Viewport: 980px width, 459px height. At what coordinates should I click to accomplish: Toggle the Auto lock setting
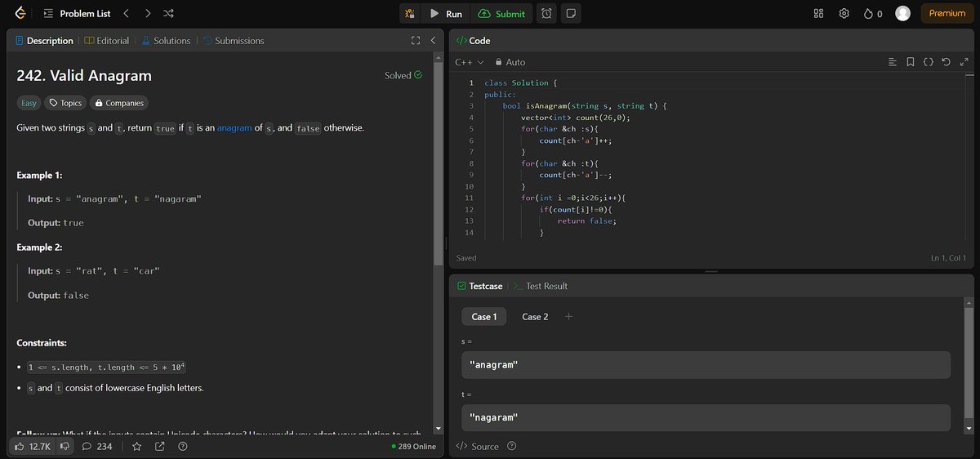click(510, 62)
